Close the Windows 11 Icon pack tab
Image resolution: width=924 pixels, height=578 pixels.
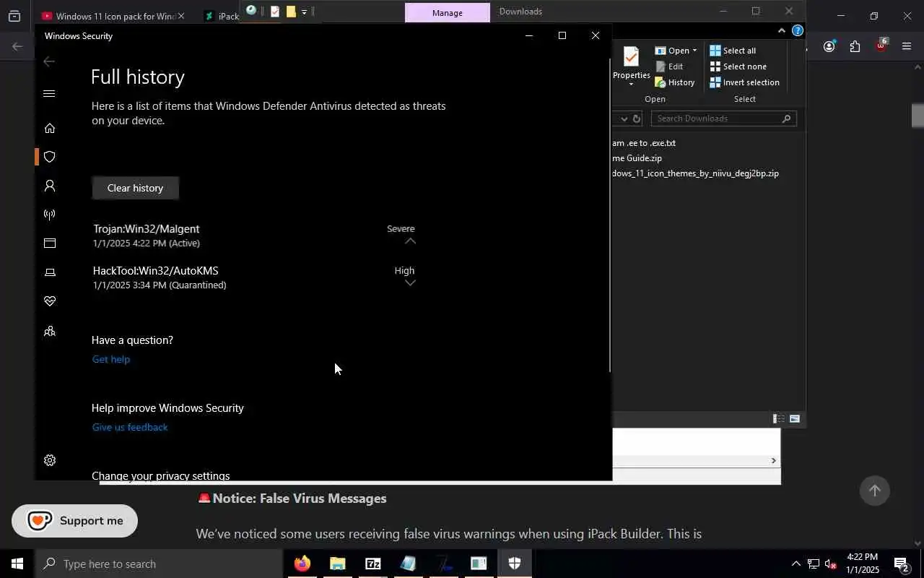click(x=180, y=16)
